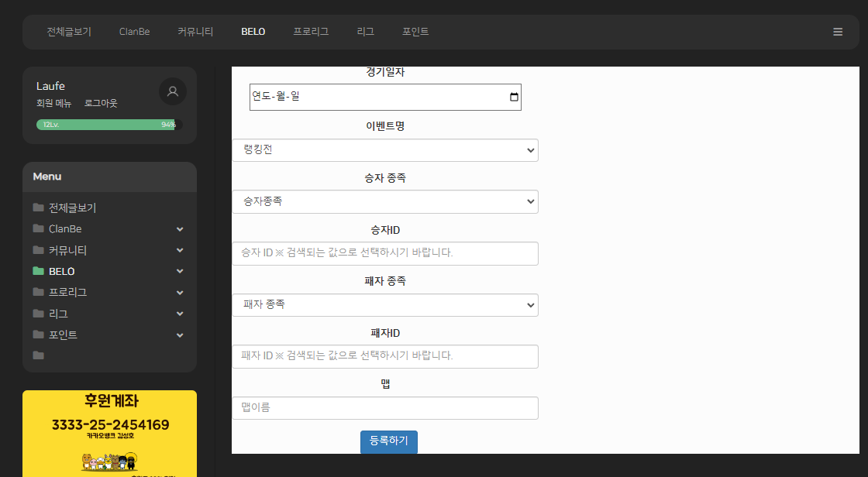This screenshot has height=477, width=868.
Task: Focus the 맵이름 input field
Action: click(x=384, y=408)
